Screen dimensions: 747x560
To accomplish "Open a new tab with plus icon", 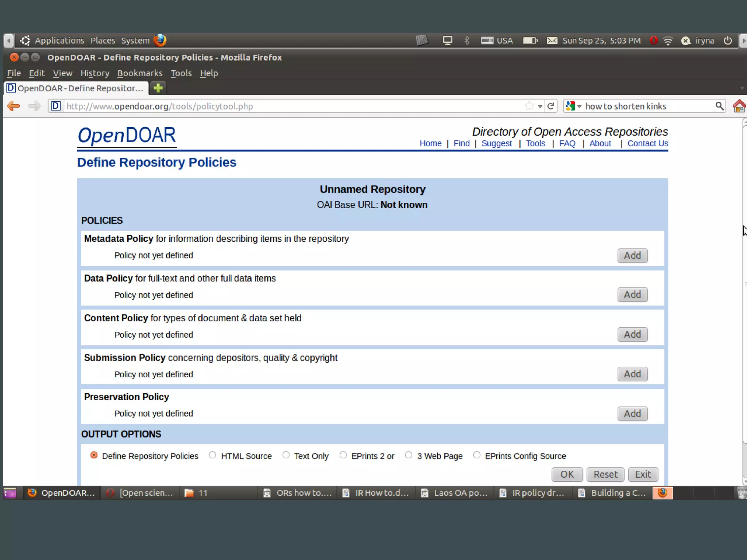I will point(158,88).
